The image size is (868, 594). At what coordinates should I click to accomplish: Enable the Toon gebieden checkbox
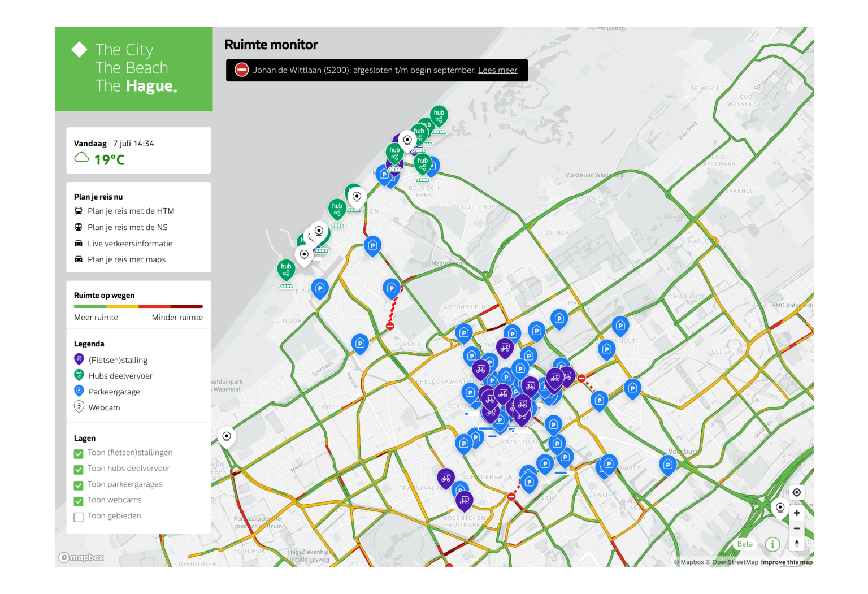79,517
